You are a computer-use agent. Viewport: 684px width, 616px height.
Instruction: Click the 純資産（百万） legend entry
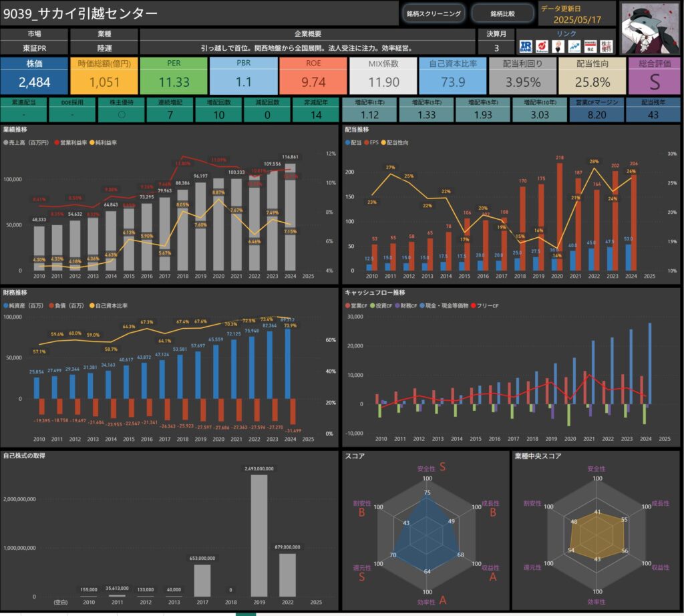pos(23,305)
